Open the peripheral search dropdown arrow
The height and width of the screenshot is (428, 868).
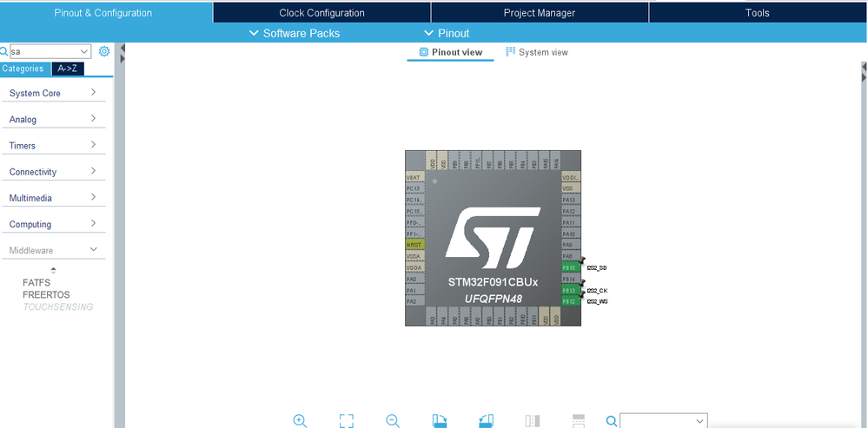click(84, 51)
